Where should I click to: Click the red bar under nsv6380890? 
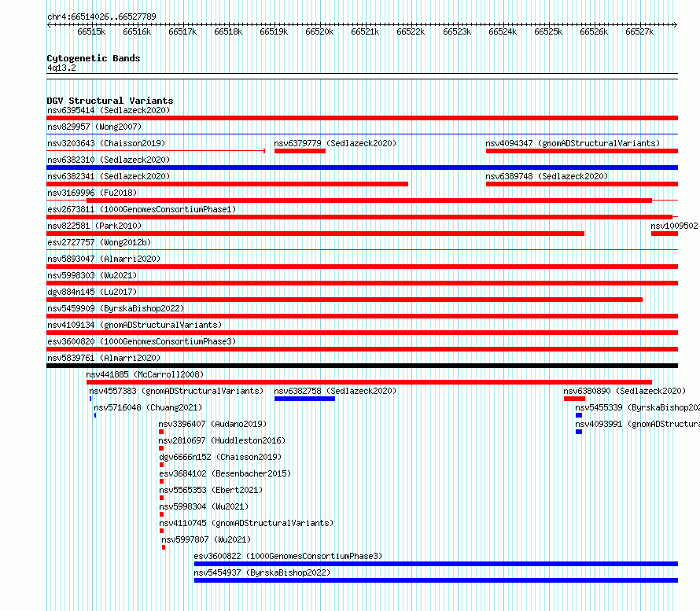pos(574,399)
